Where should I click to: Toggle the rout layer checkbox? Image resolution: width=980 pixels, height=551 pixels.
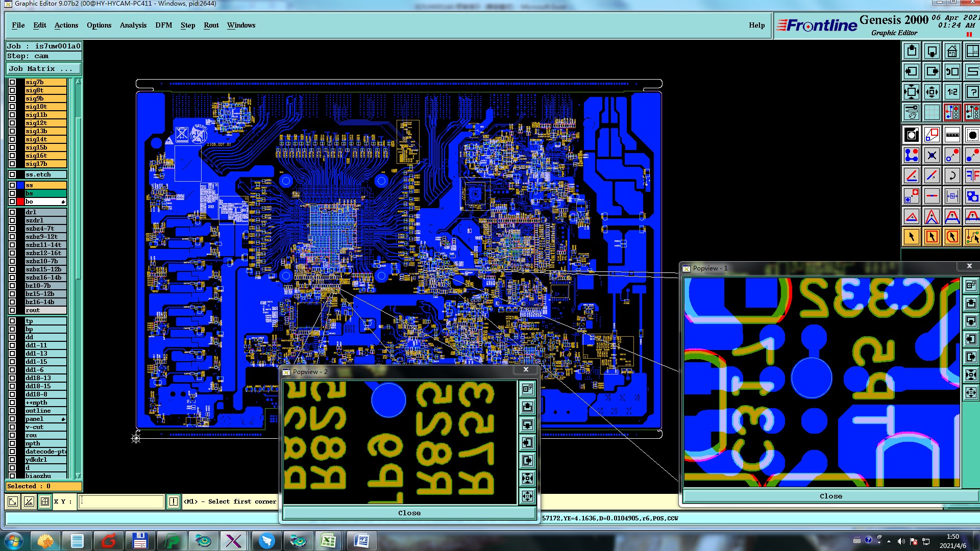12,310
